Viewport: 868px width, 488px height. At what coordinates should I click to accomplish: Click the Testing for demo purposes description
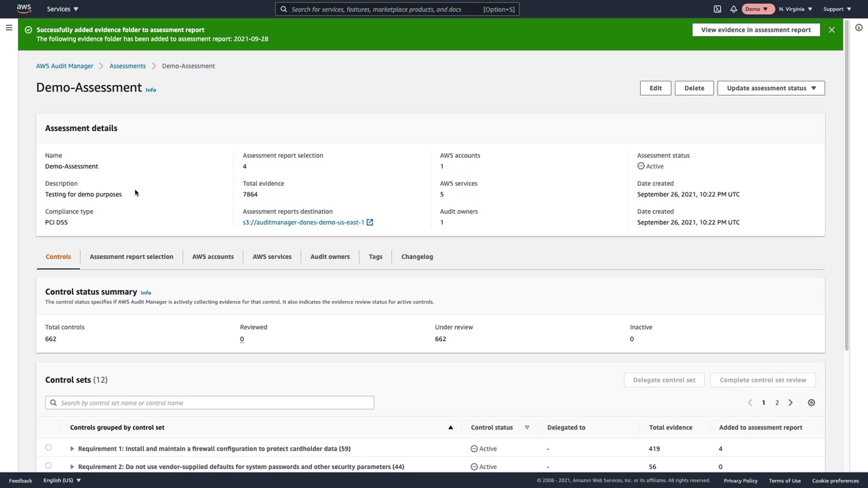(83, 195)
